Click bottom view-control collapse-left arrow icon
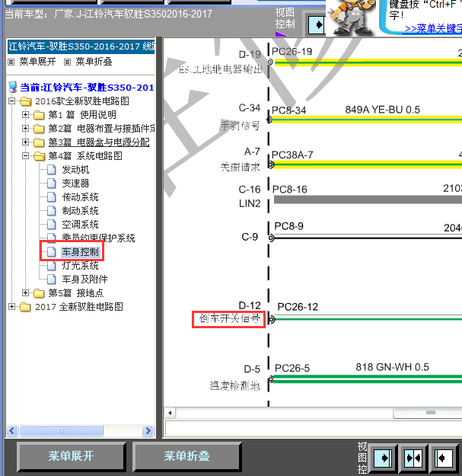Screen dimensions: 462x476 tap(443, 458)
